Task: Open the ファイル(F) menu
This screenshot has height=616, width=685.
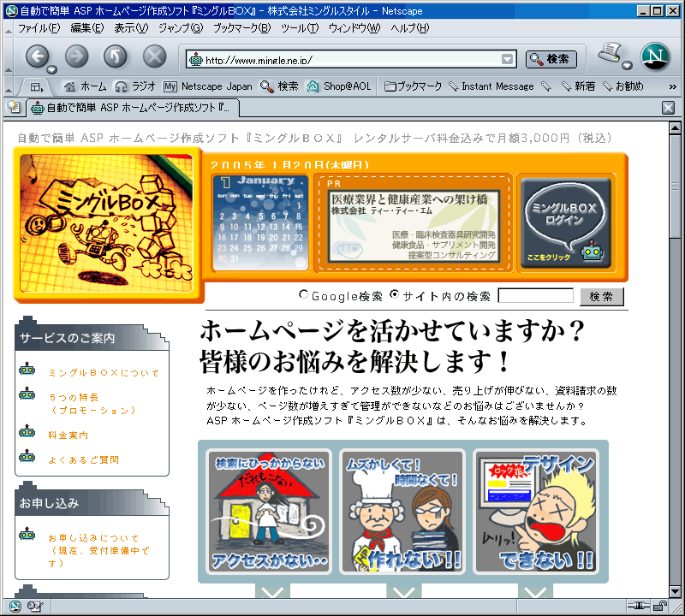Action: click(39, 28)
